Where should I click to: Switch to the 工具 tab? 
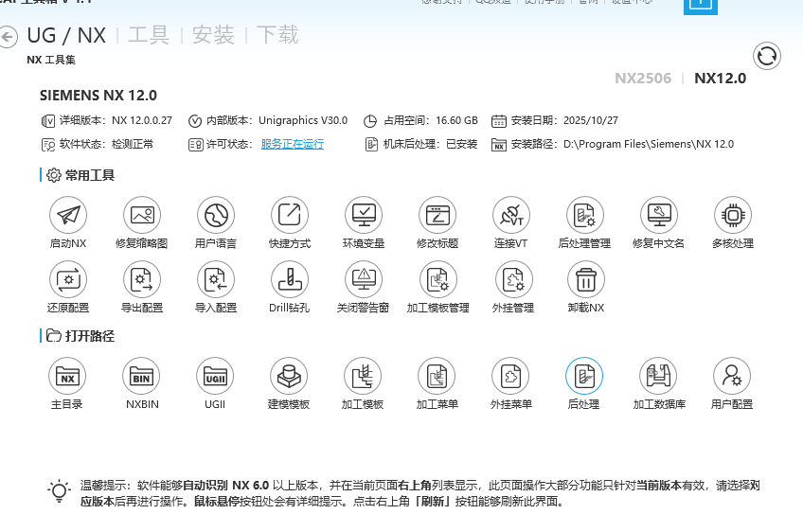pyautogui.click(x=149, y=35)
